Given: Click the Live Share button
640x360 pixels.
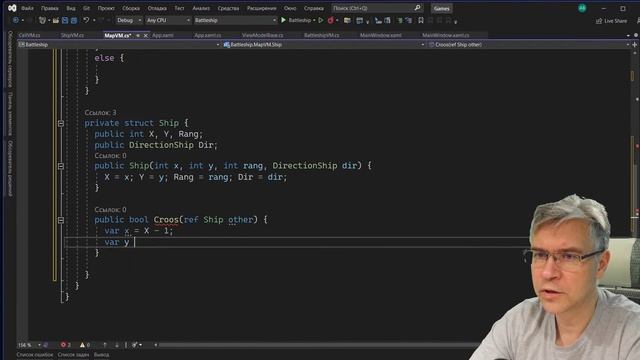Looking at the screenshot, I should coord(611,21).
